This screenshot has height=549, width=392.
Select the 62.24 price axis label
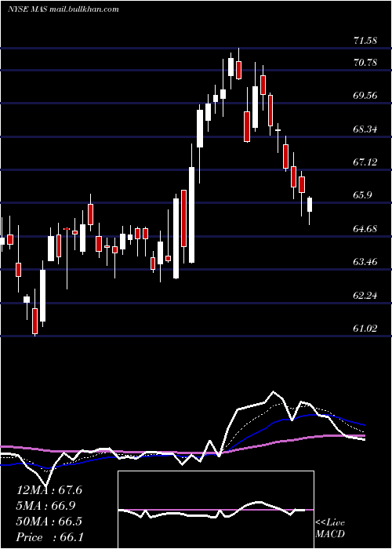(365, 296)
